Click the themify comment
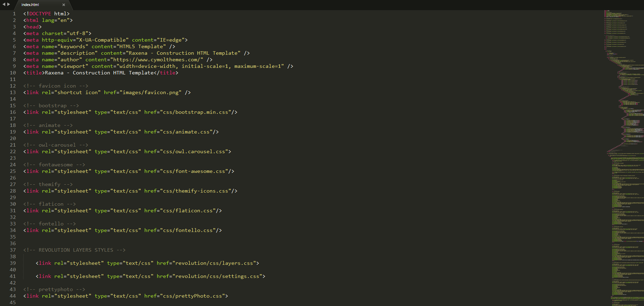This screenshot has width=644, height=306. pos(48,184)
